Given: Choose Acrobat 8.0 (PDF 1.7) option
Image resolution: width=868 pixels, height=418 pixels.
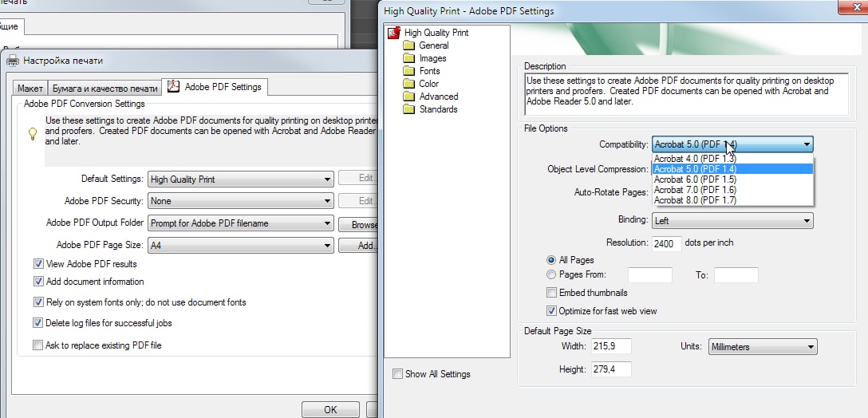Looking at the screenshot, I should (732, 200).
